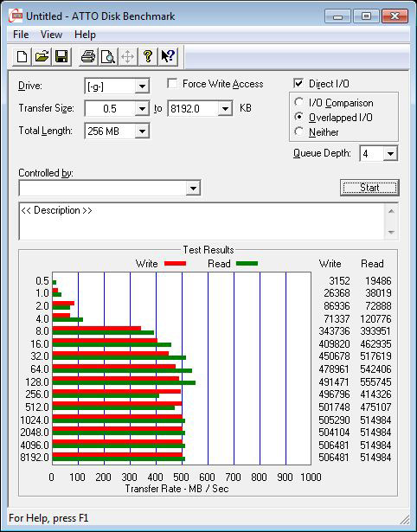Click Read value 414326 for 256.0 row
This screenshot has width=417, height=532.
point(375,394)
